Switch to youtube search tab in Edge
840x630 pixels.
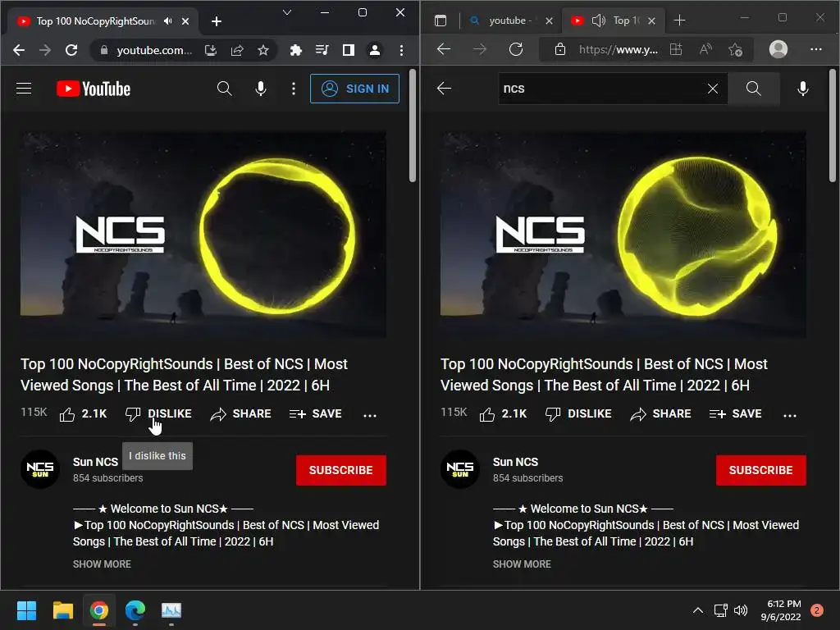(510, 21)
